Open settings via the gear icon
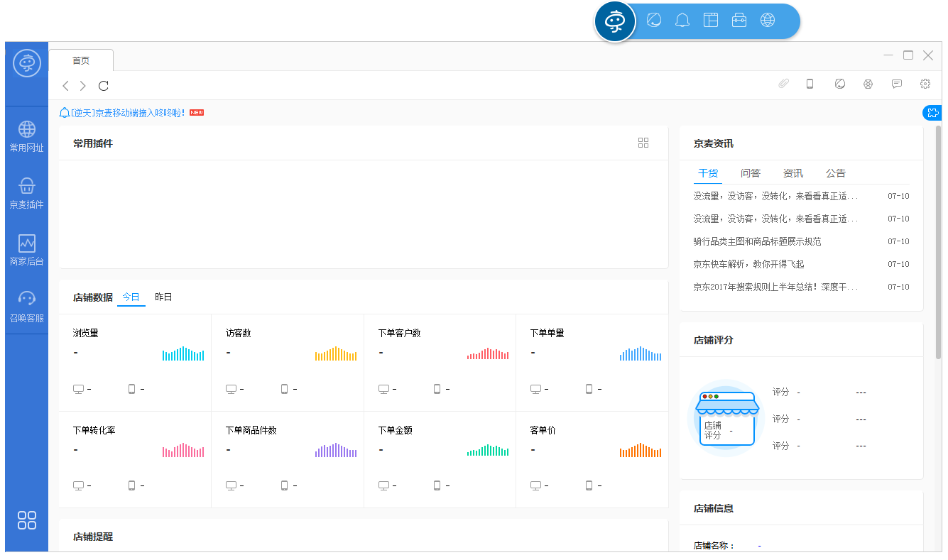The width and height of the screenshot is (948, 560). pyautogui.click(x=925, y=84)
